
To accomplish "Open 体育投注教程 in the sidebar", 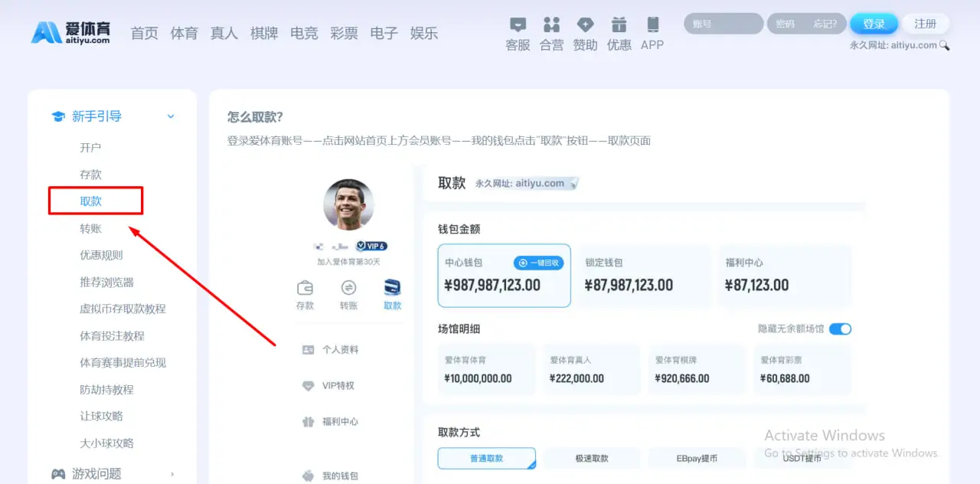I will click(x=112, y=335).
